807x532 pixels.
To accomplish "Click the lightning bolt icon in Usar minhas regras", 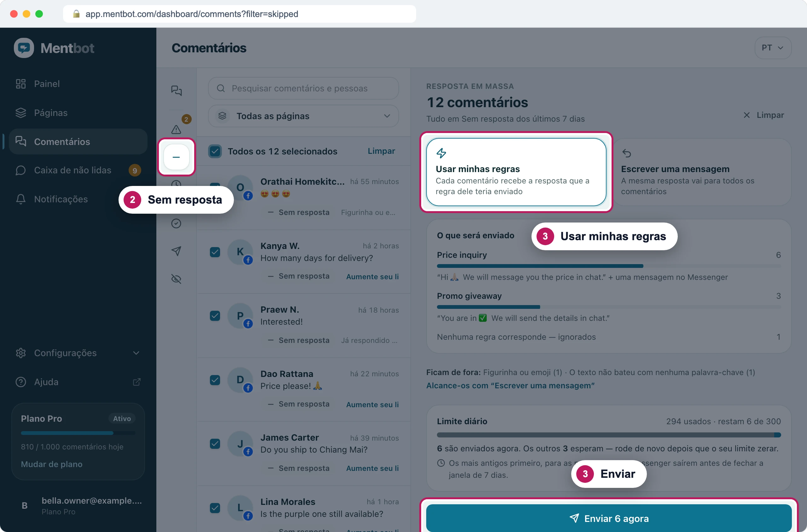I will pos(441,153).
